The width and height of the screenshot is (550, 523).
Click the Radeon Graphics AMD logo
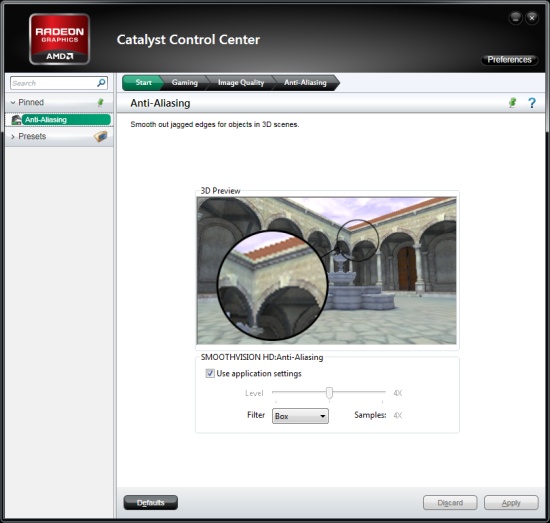tap(59, 39)
